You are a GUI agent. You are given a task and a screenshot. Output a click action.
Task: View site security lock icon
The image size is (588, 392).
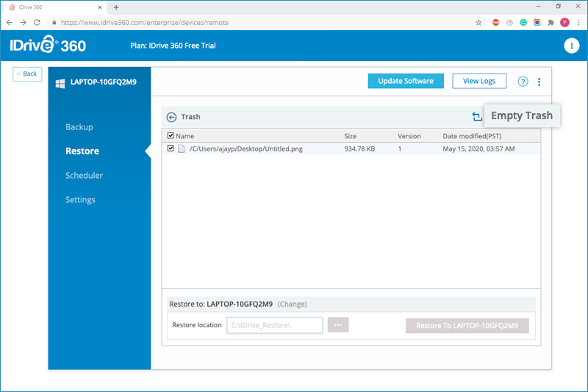54,23
